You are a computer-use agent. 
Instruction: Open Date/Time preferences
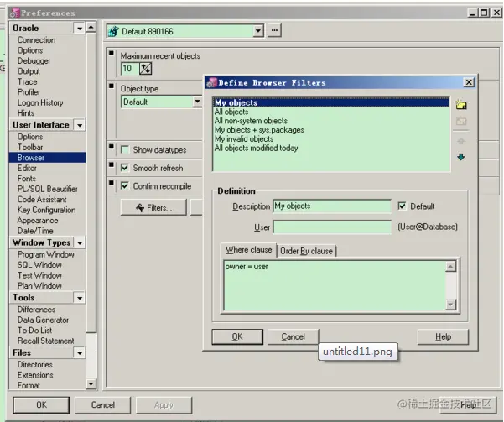click(35, 231)
